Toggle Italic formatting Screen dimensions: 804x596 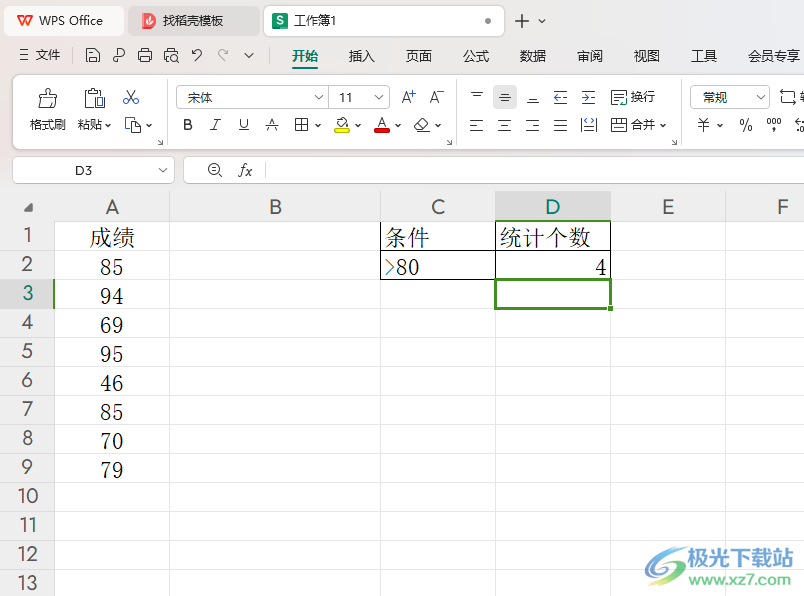[x=216, y=125]
